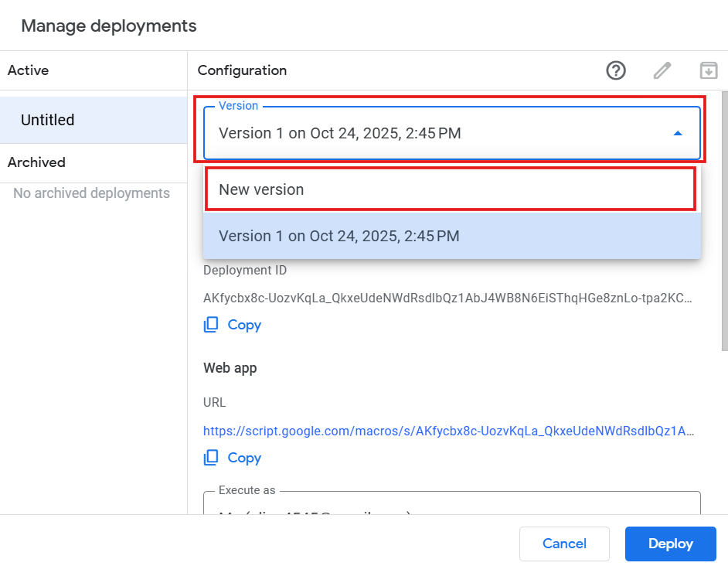Screen dimensions: 728x566
Task: Click the pencil edit deployment icon
Action: 662,70
